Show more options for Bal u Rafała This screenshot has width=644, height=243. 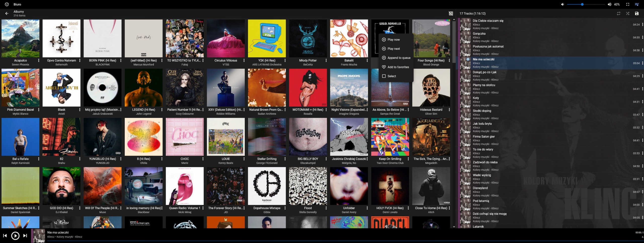pos(38,159)
